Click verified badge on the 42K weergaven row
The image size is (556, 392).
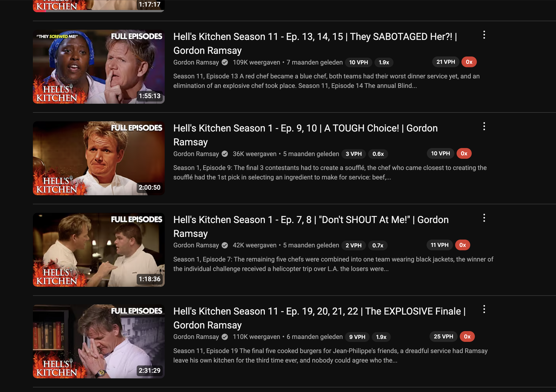(x=225, y=245)
